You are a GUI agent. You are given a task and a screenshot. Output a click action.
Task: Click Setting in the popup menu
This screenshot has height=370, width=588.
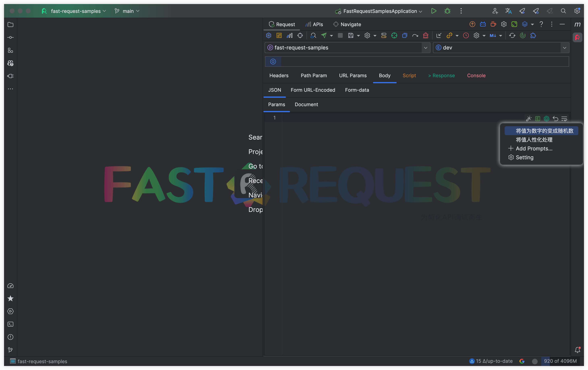(524, 157)
